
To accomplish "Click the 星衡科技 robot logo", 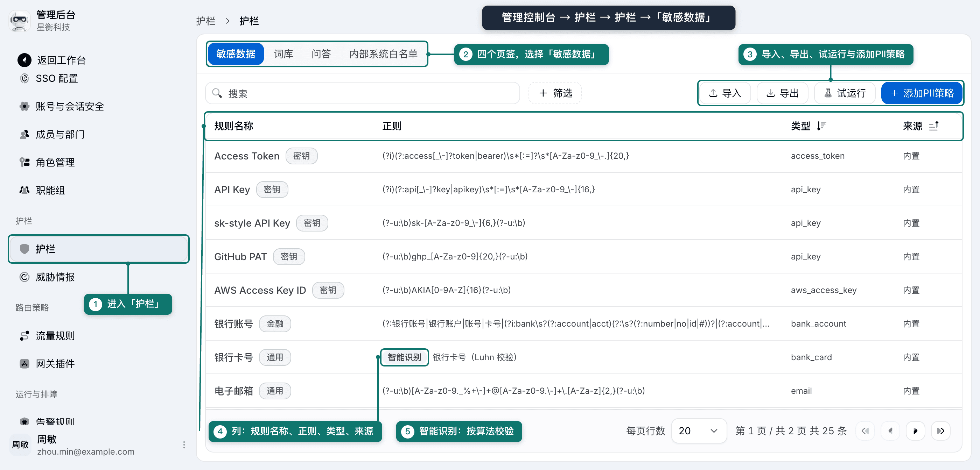I will tap(19, 21).
